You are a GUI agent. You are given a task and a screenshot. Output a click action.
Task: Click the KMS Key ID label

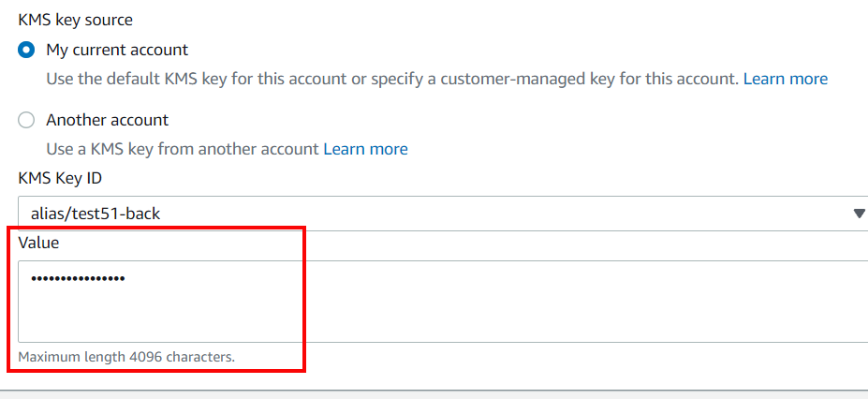[x=60, y=177]
